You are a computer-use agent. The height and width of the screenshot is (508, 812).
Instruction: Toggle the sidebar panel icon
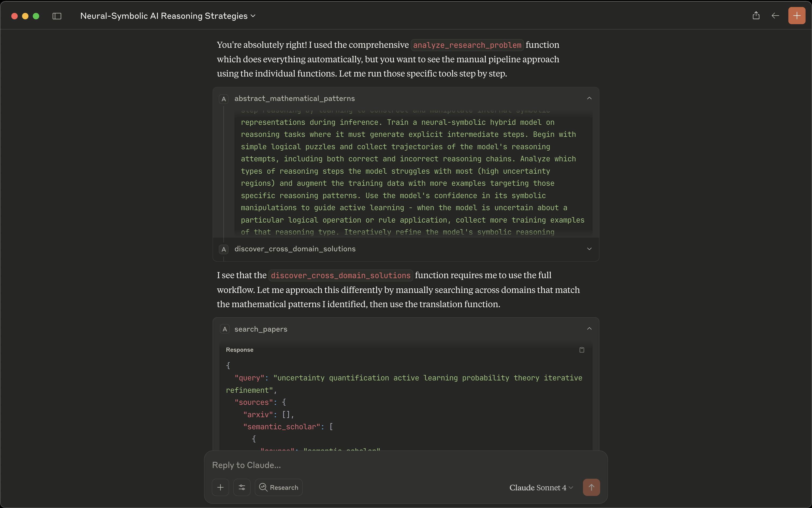point(57,16)
